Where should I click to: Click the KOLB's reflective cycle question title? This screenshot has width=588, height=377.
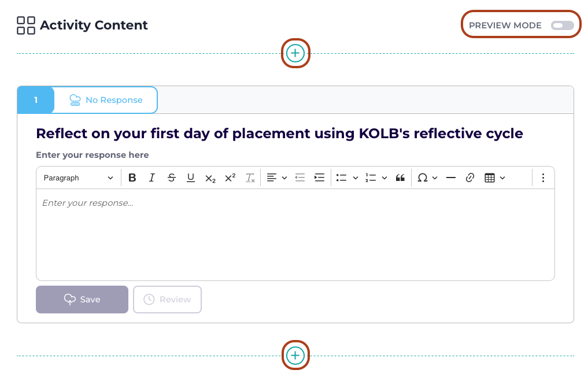279,133
